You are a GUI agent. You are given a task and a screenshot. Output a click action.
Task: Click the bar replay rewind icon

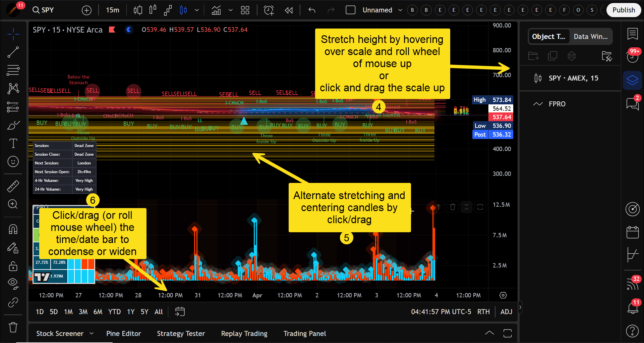289,10
